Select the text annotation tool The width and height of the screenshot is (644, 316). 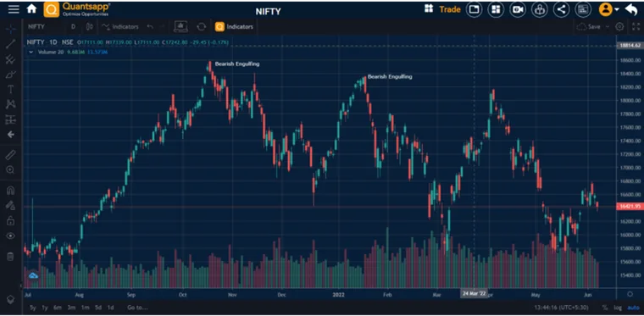click(10, 90)
